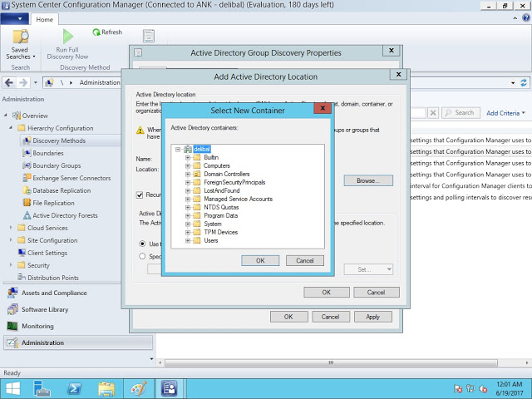
Task: Open the Add Criteria dropdown
Action: tap(505, 113)
